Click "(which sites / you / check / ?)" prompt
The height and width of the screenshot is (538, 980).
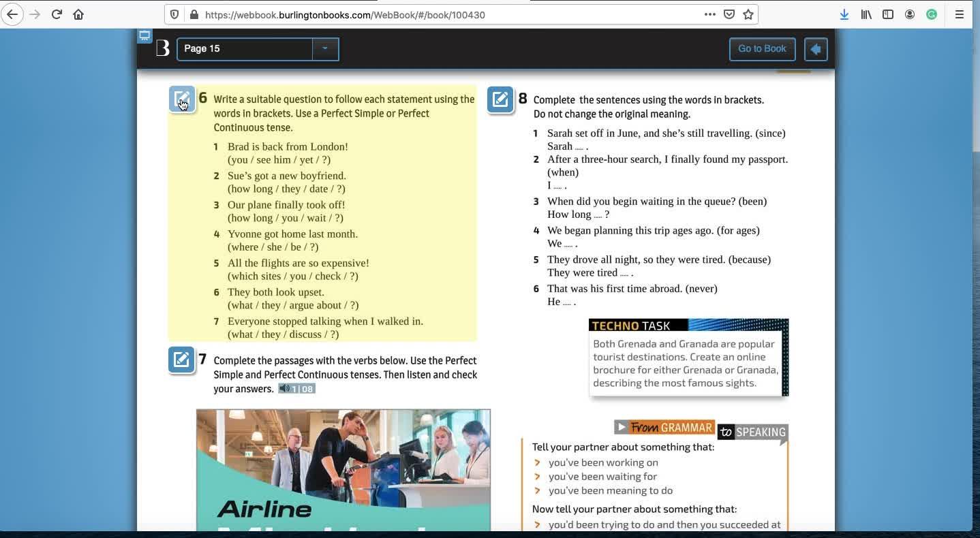point(293,276)
